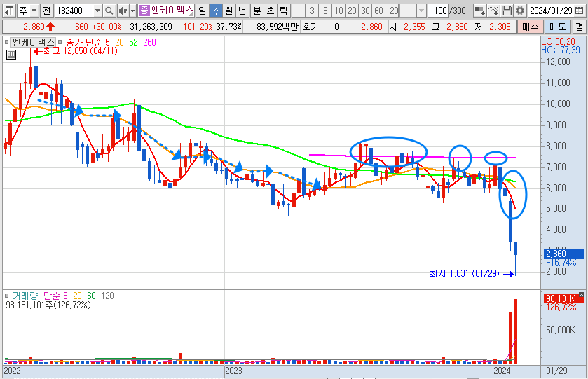Click the 호가 quote label

[x=310, y=27]
